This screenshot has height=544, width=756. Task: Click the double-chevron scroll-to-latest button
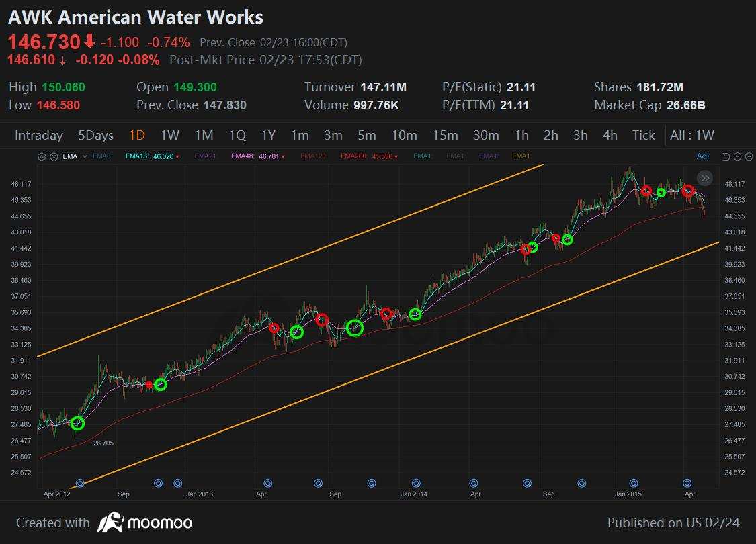point(704,178)
